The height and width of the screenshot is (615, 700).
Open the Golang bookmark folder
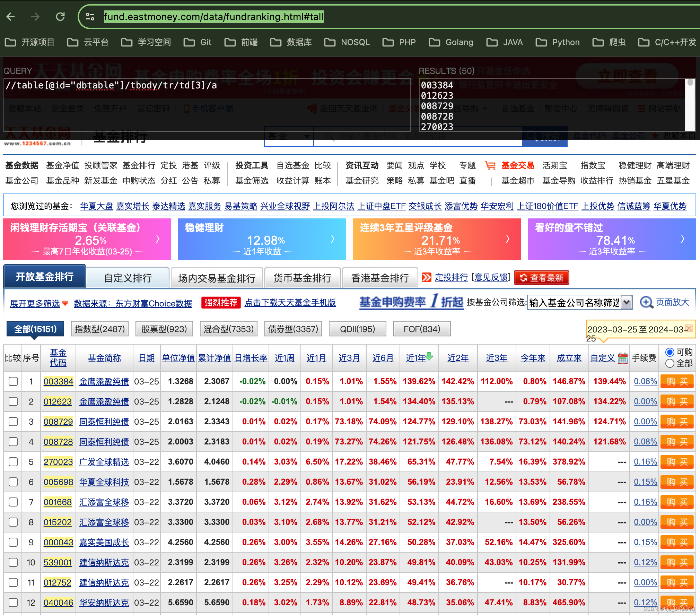pyautogui.click(x=451, y=42)
